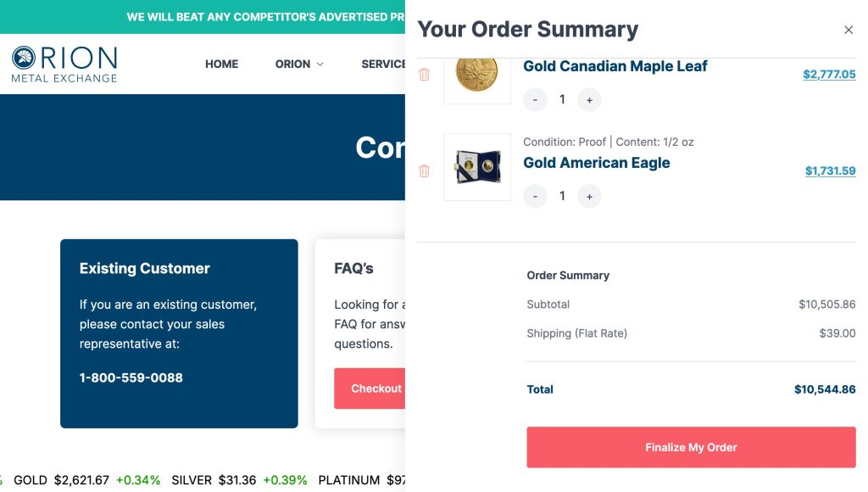Open the Gold Canadian Maple Leaf product link

pyautogui.click(x=615, y=66)
